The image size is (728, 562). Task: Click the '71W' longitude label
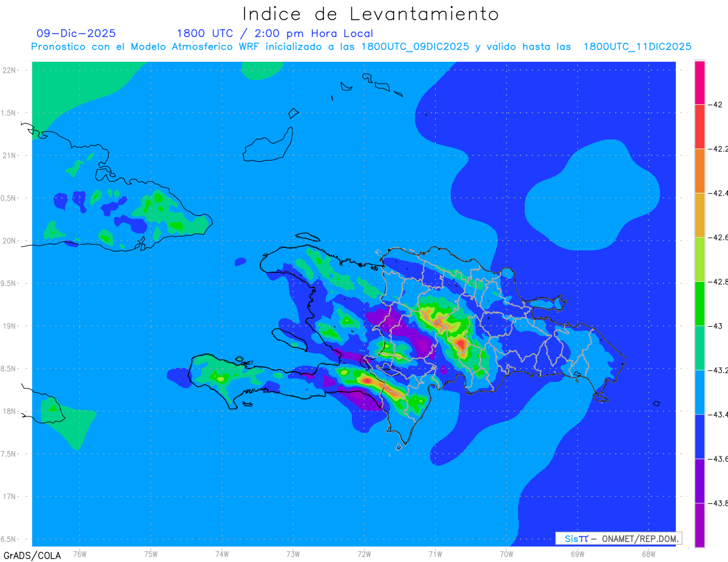(x=435, y=554)
